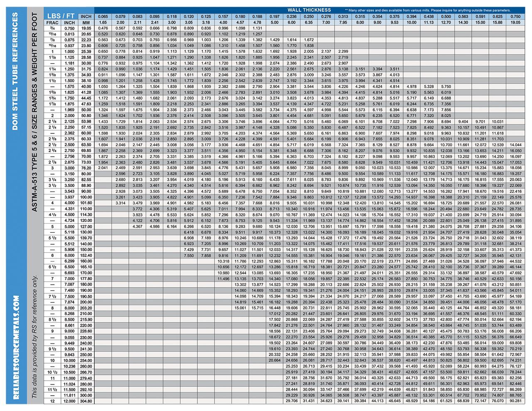The image size is (532, 411).
Task: Click the 53.98 mm size cell
Action: click(86, 121)
